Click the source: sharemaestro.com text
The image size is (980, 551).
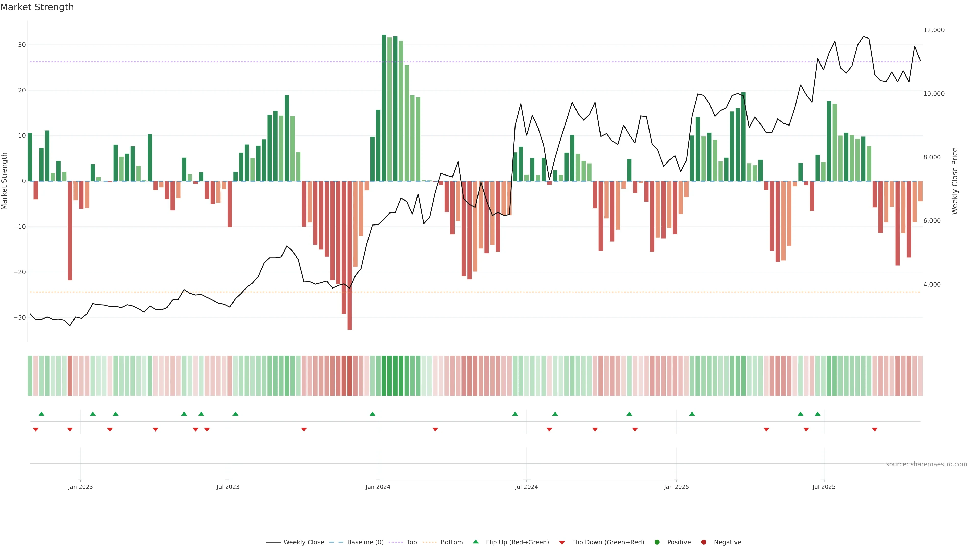[926, 464]
